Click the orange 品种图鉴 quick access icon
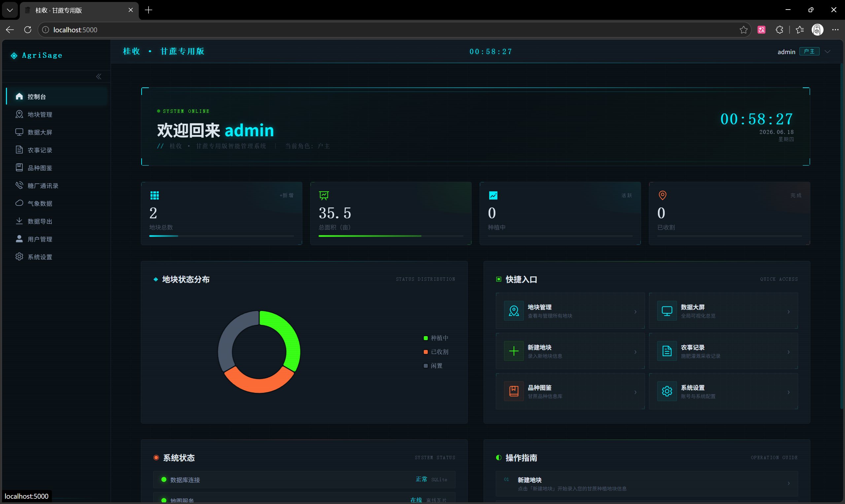 click(514, 391)
